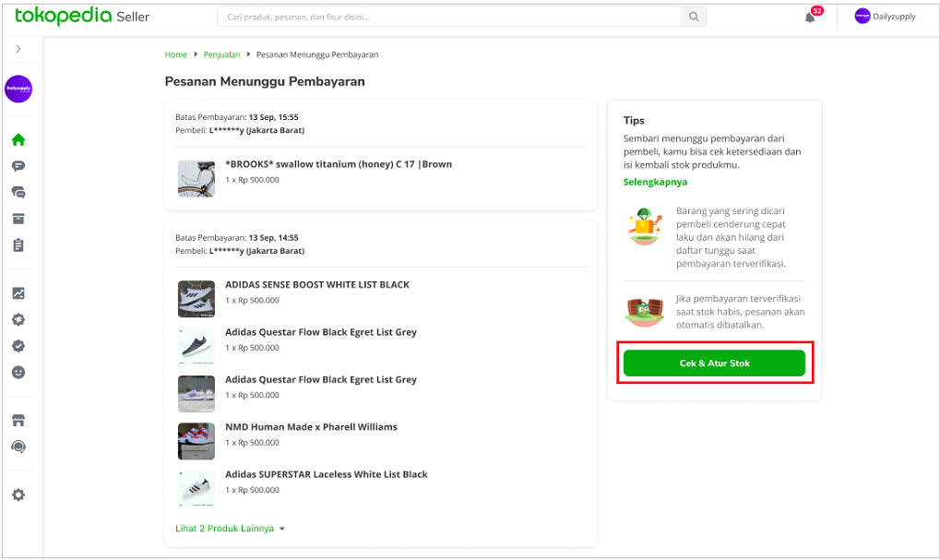940x560 pixels.
Task: Go to Home in the breadcrumb
Action: [x=175, y=54]
